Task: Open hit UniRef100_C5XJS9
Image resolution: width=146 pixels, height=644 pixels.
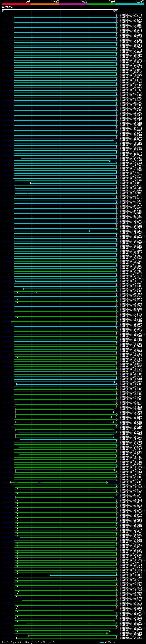Action: (x=131, y=37)
